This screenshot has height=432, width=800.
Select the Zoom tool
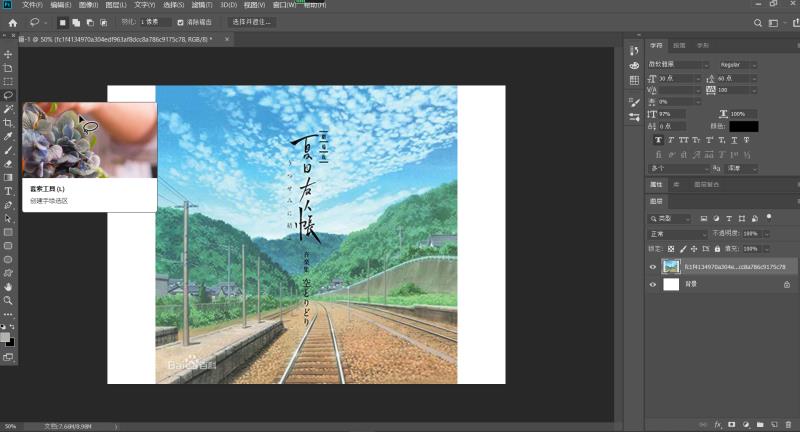(8, 301)
